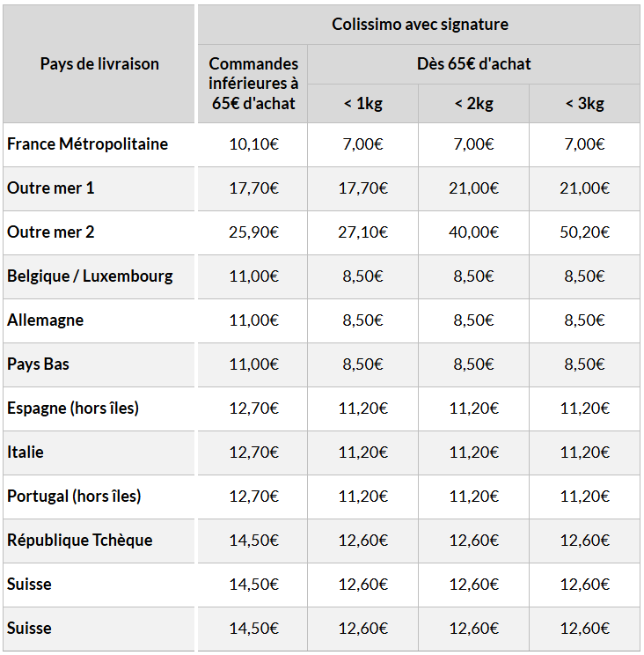Click the 'Espagne (hors îles)' row label
Screen dimensions: 644x655
pyautogui.click(x=73, y=408)
